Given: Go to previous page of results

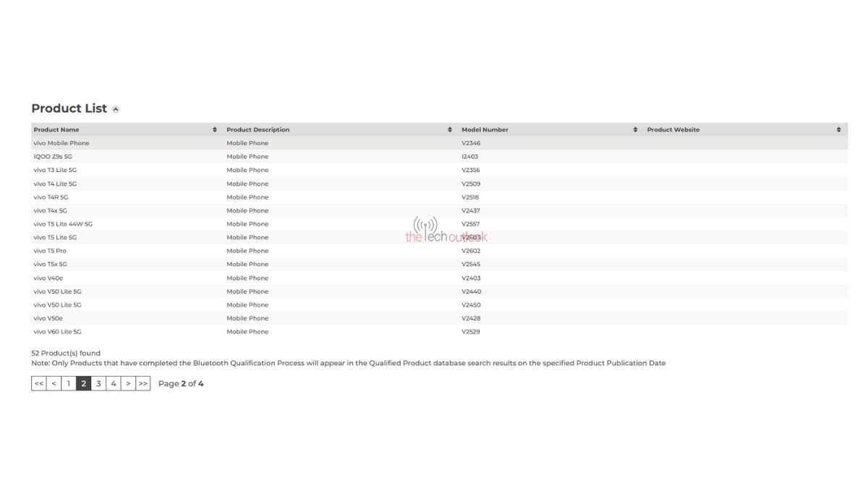Looking at the screenshot, I should click(x=54, y=384).
